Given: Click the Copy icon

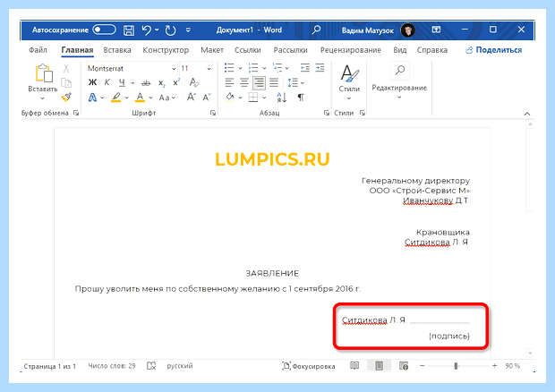Looking at the screenshot, I should pyautogui.click(x=66, y=83).
